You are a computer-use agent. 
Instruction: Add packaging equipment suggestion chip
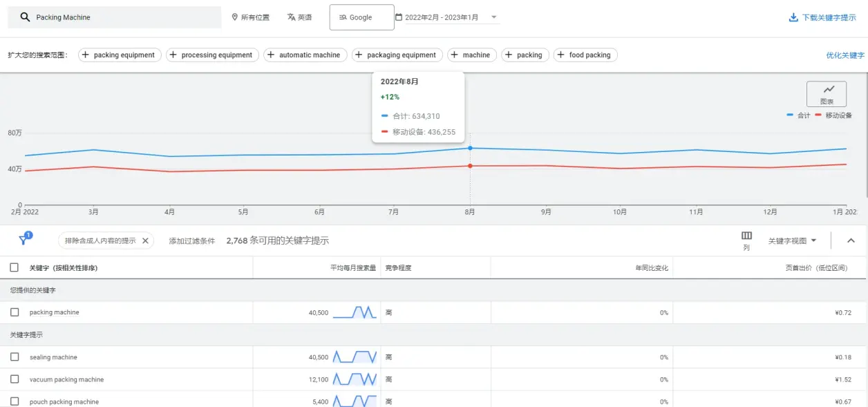coord(397,55)
